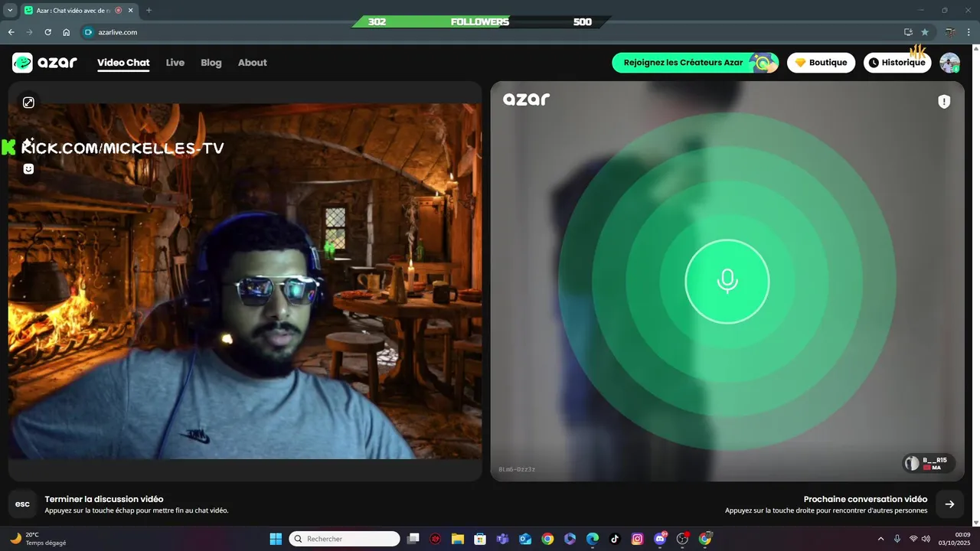Close the Azar browser tab

pyautogui.click(x=132, y=10)
